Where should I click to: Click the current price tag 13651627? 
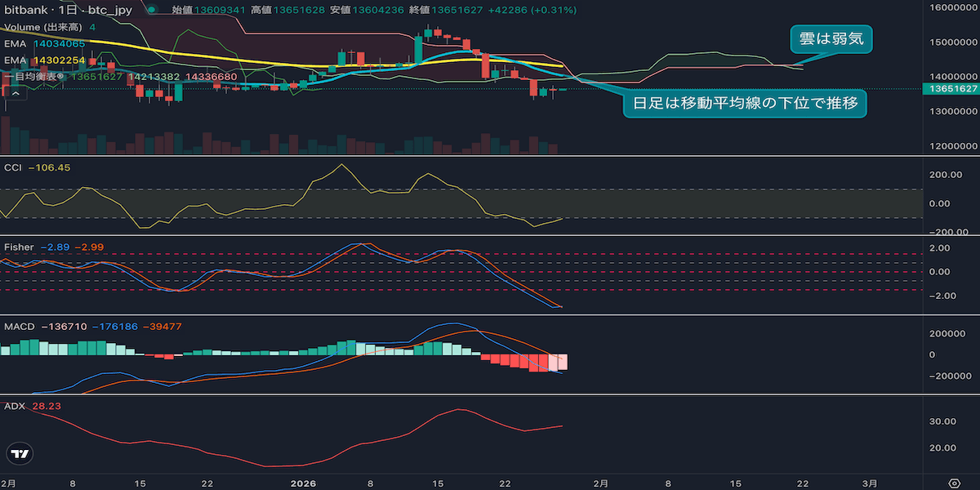click(x=951, y=88)
